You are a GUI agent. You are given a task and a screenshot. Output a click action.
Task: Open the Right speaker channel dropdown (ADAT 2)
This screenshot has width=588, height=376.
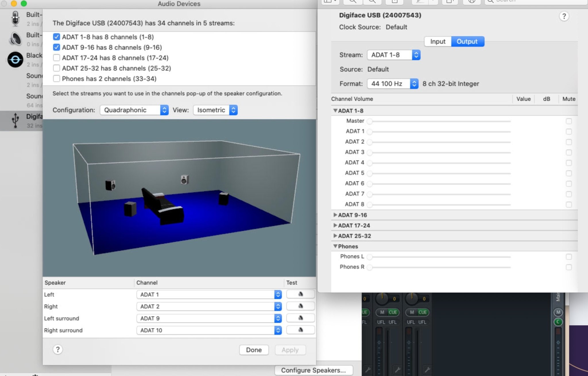(209, 306)
